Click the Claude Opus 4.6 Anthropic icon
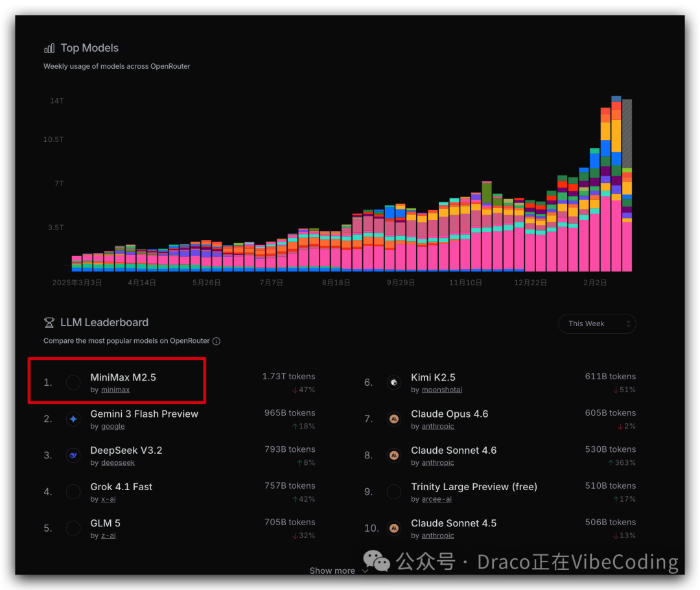 394,419
